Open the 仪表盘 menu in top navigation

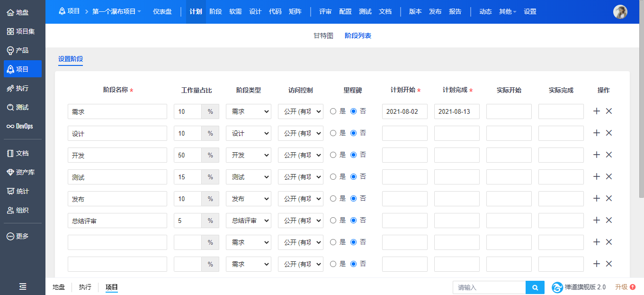tap(162, 11)
